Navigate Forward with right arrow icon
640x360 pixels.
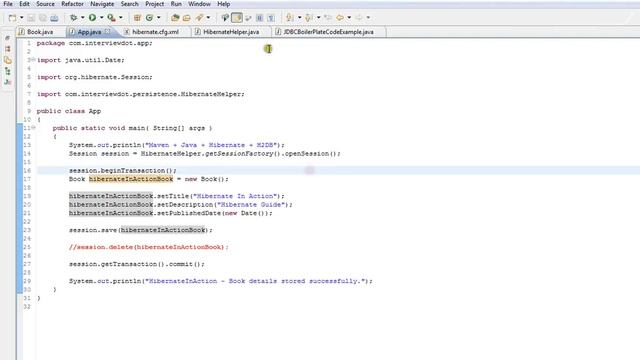359,18
